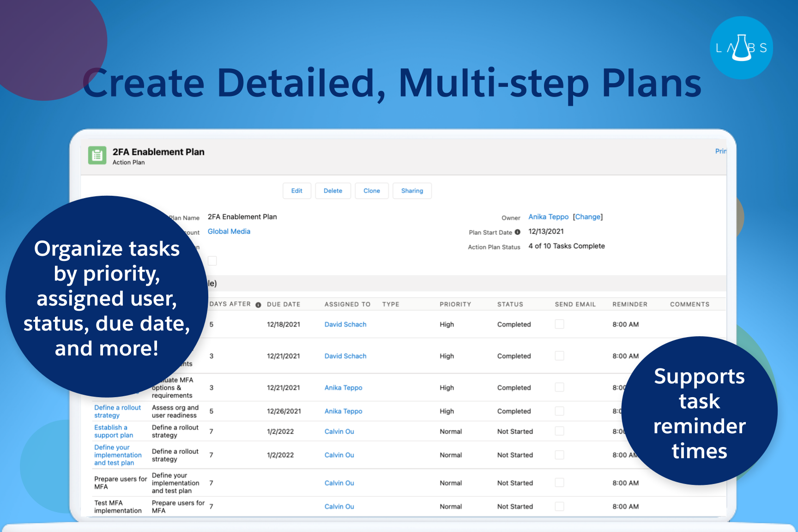Open owner Anika Teppo's profile
The height and width of the screenshot is (532, 798).
(x=548, y=217)
